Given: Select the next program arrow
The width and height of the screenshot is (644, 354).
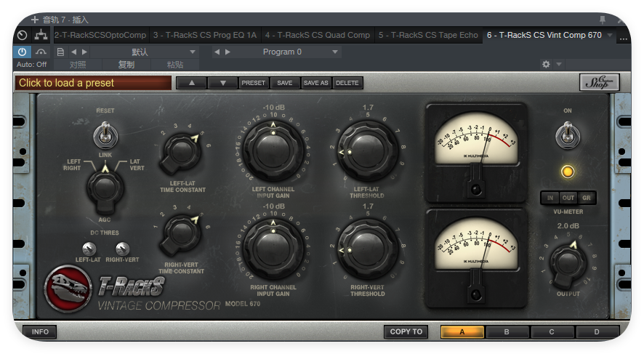Looking at the screenshot, I should pyautogui.click(x=228, y=52).
